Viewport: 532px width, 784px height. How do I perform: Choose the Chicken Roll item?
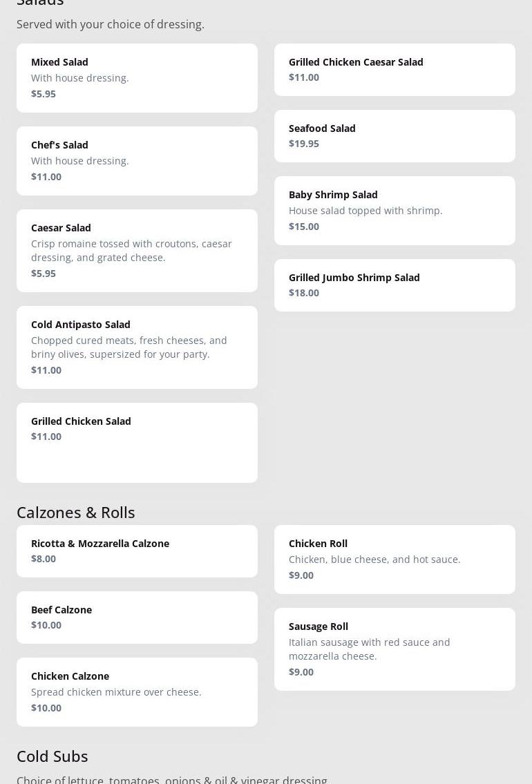(x=395, y=559)
